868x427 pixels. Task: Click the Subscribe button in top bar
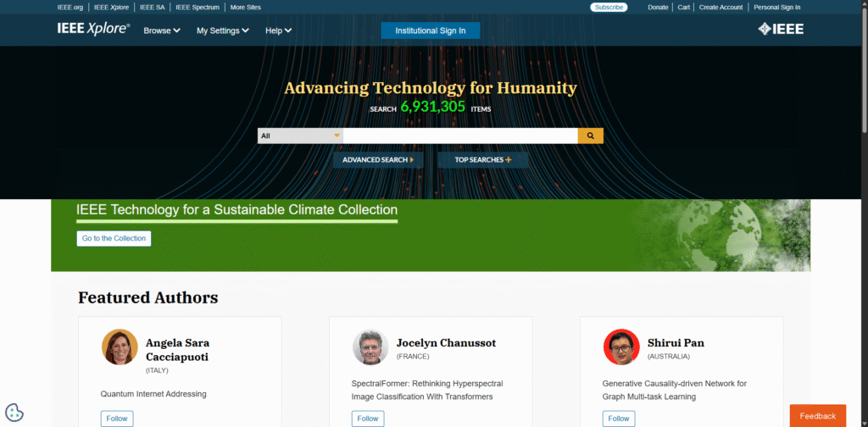click(x=609, y=7)
